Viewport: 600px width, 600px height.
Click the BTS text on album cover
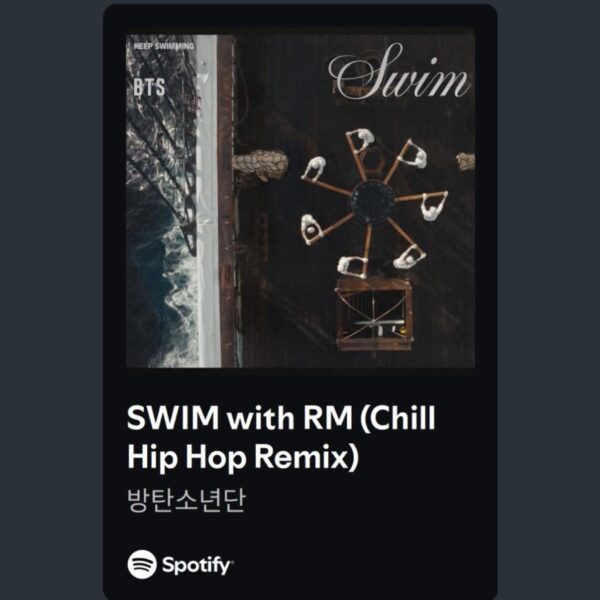click(149, 88)
